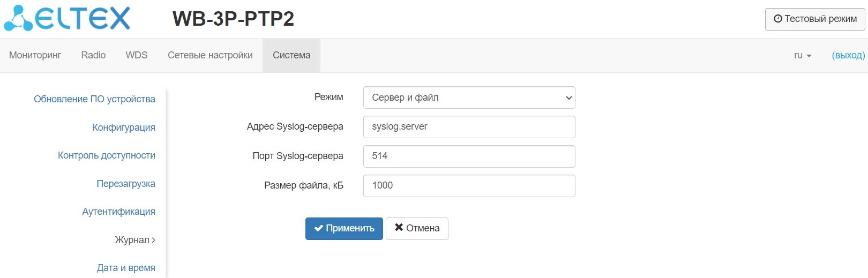
Task: Open the Radio tab
Action: pos(93,55)
